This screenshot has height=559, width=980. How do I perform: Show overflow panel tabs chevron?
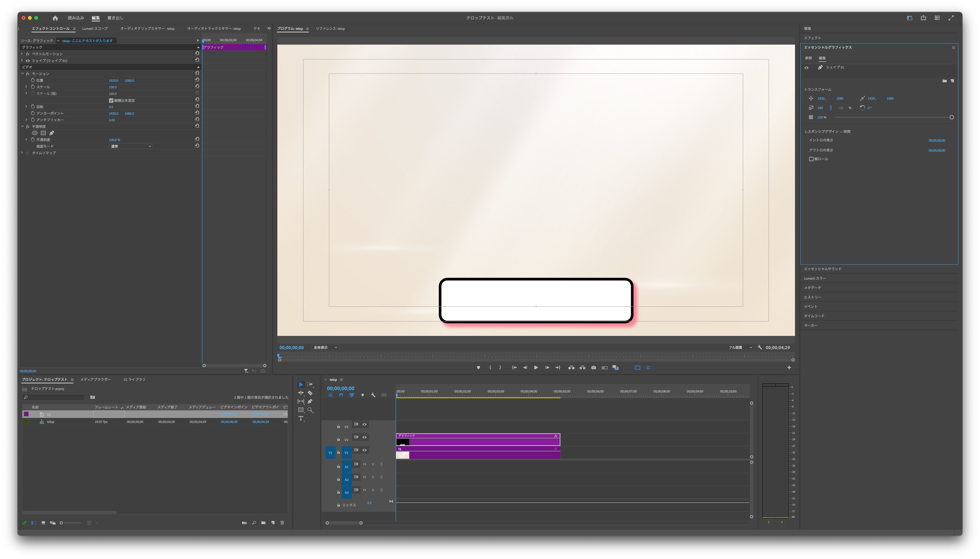point(269,28)
